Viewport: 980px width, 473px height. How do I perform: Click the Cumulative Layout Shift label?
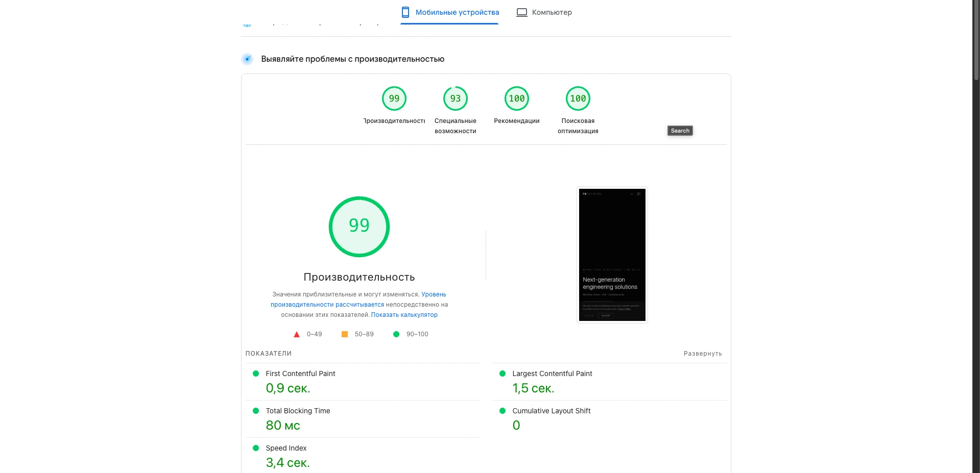tap(552, 411)
